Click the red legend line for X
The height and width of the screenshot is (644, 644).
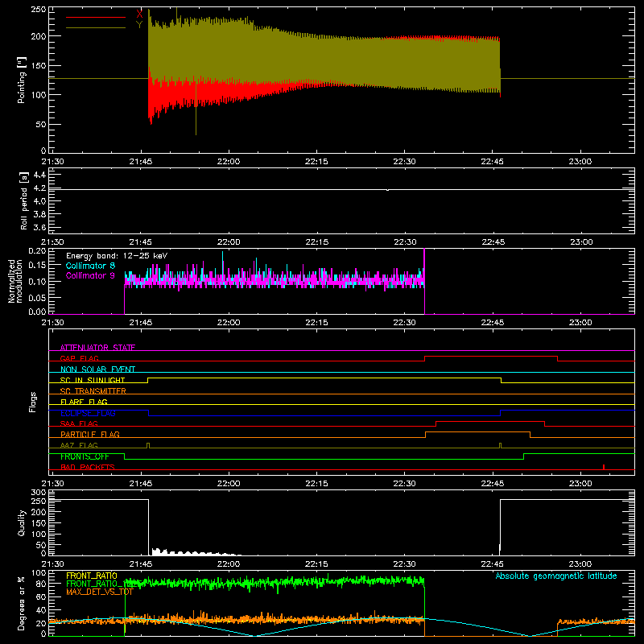click(96, 17)
